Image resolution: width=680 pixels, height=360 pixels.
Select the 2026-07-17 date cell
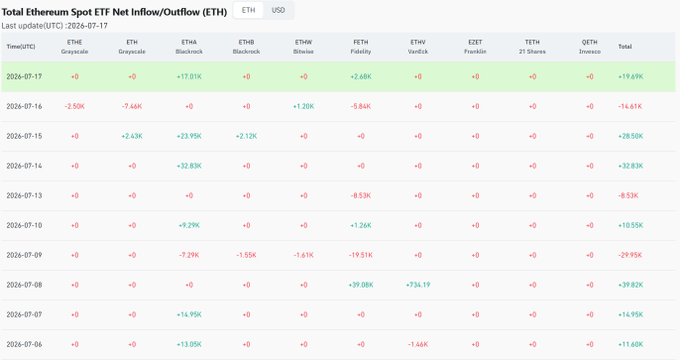click(x=24, y=77)
